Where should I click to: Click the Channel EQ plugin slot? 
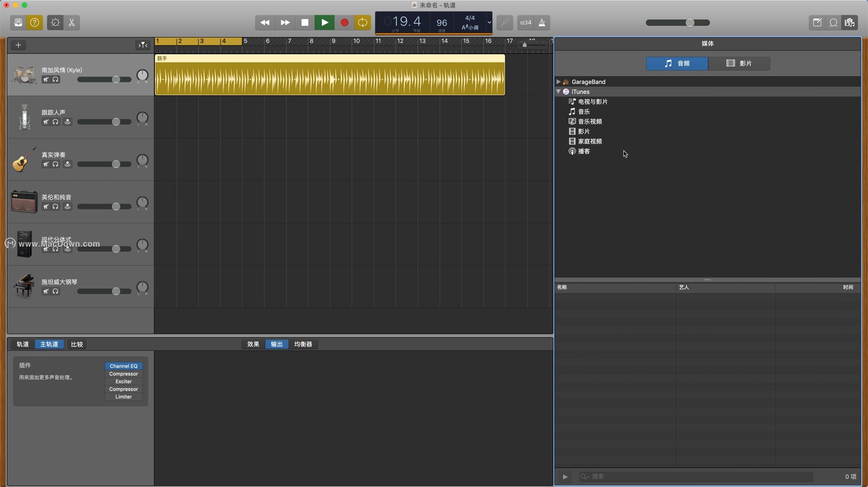point(123,366)
